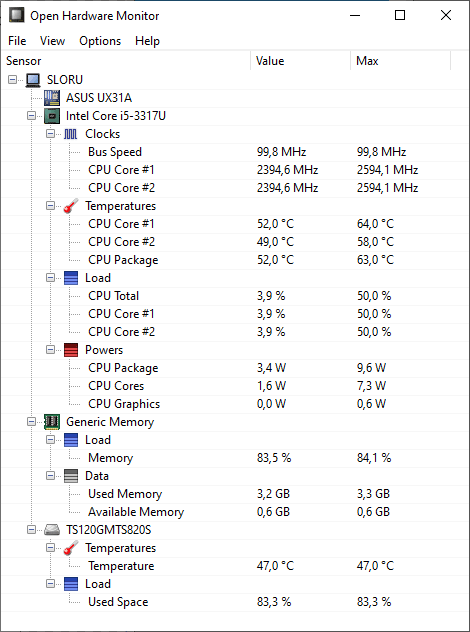Screen dimensions: 470x632
Task: Click the Clocks waveform icon
Action: (x=71, y=134)
